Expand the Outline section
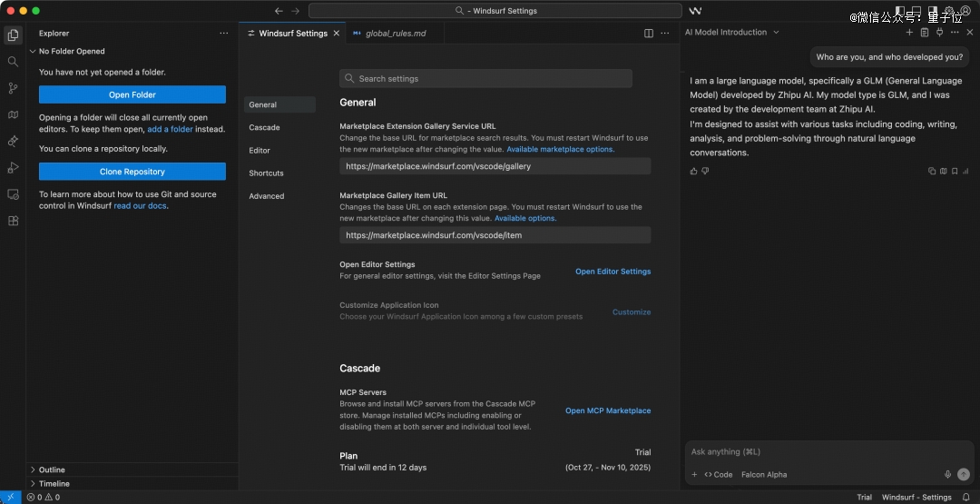The width and height of the screenshot is (980, 504). tap(52, 469)
